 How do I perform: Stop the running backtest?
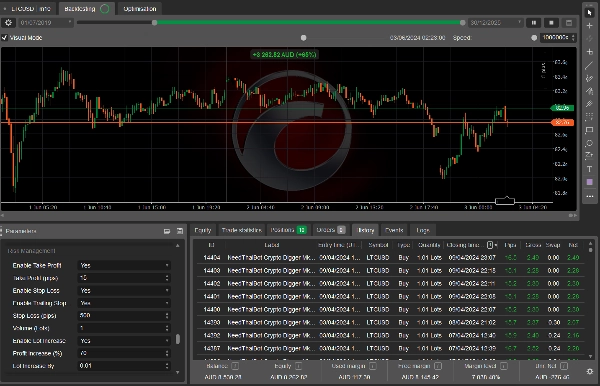551,23
